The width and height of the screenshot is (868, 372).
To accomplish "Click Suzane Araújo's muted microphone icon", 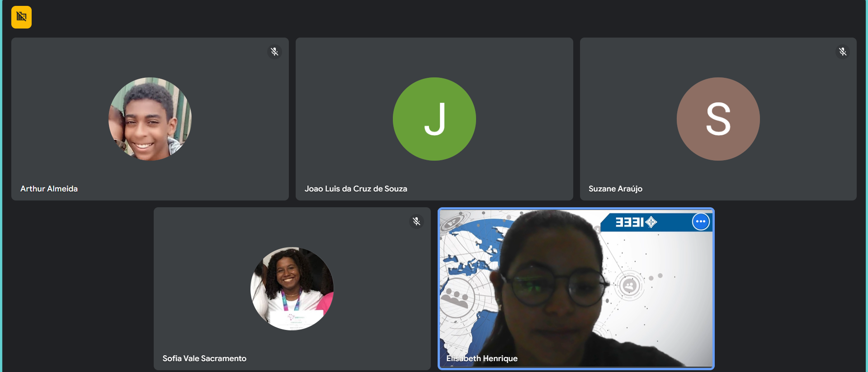I will click(x=843, y=52).
